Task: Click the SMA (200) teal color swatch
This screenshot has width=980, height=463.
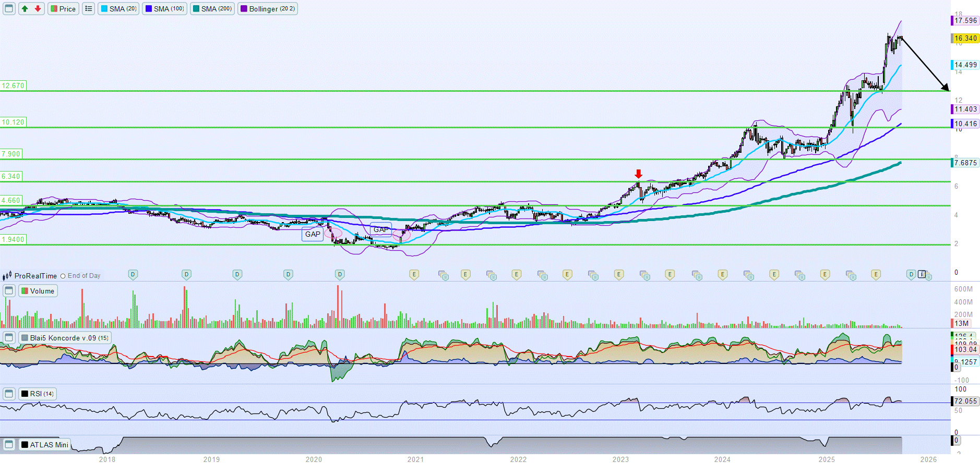Action: pyautogui.click(x=196, y=9)
